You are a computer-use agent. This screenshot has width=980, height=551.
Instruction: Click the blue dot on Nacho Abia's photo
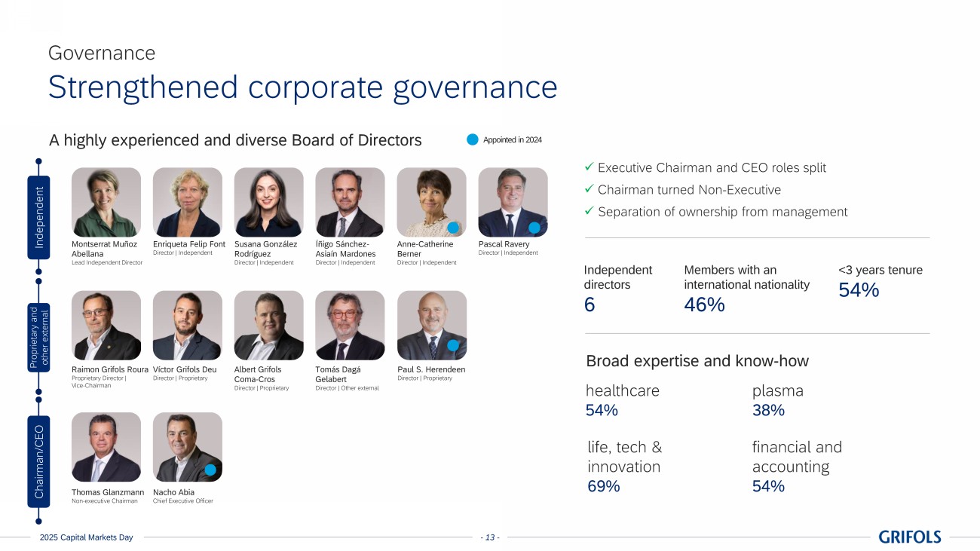click(210, 470)
